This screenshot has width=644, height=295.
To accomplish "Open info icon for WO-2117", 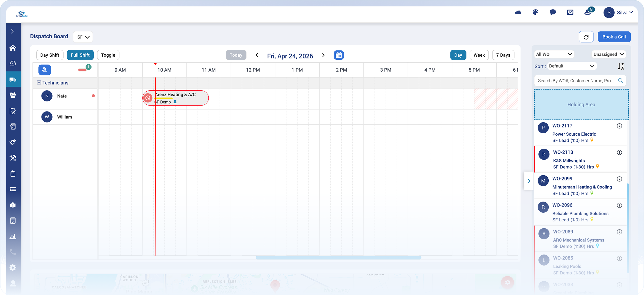I will pyautogui.click(x=620, y=126).
